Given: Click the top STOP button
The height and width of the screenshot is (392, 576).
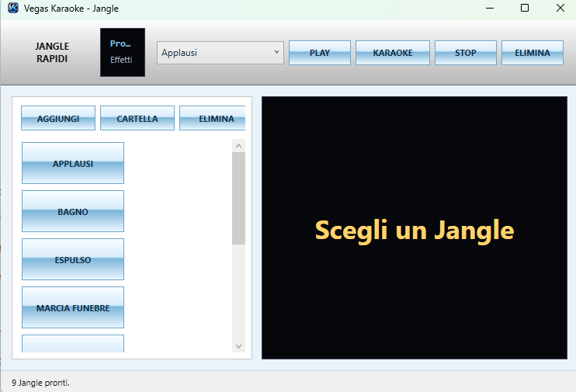Looking at the screenshot, I should [x=466, y=53].
